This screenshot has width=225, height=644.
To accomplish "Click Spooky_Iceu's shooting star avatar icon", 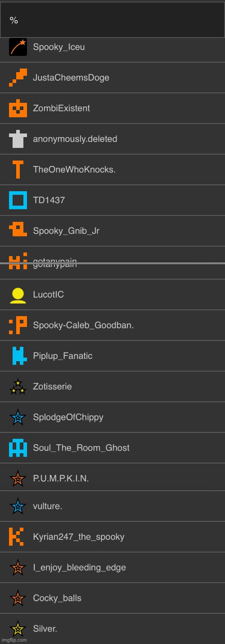I will pos(18,47).
